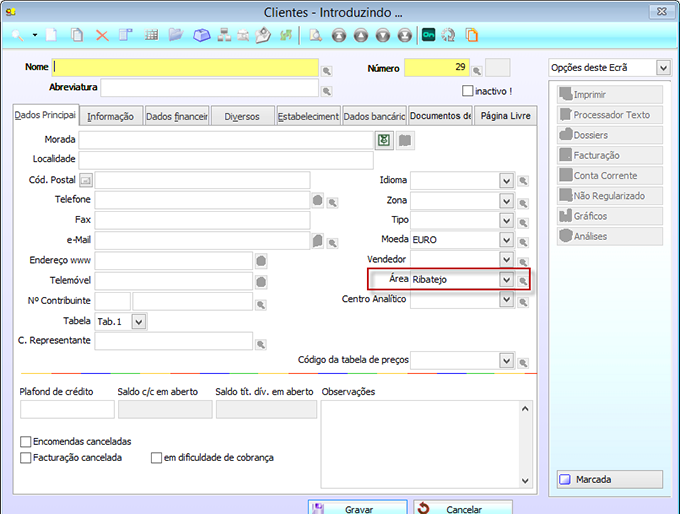Click the Processador Texto button
This screenshot has width=680, height=514.
click(x=610, y=115)
